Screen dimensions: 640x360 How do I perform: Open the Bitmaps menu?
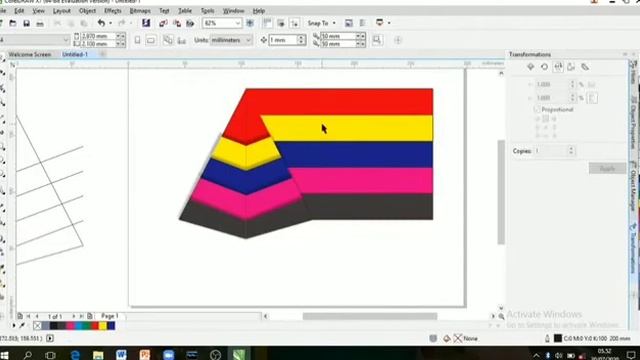(140, 11)
